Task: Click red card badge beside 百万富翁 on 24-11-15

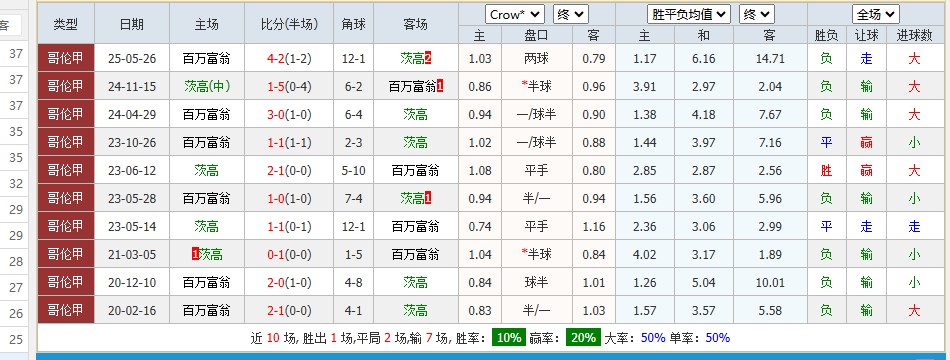Action: click(440, 87)
